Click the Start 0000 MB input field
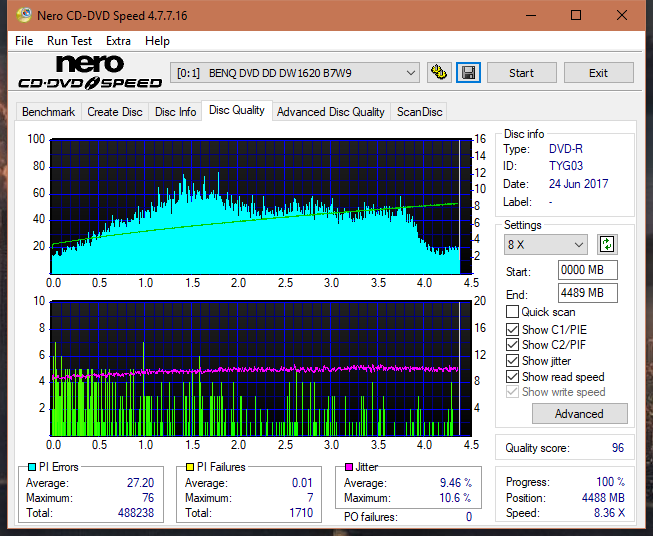This screenshot has height=536, width=653. [588, 270]
